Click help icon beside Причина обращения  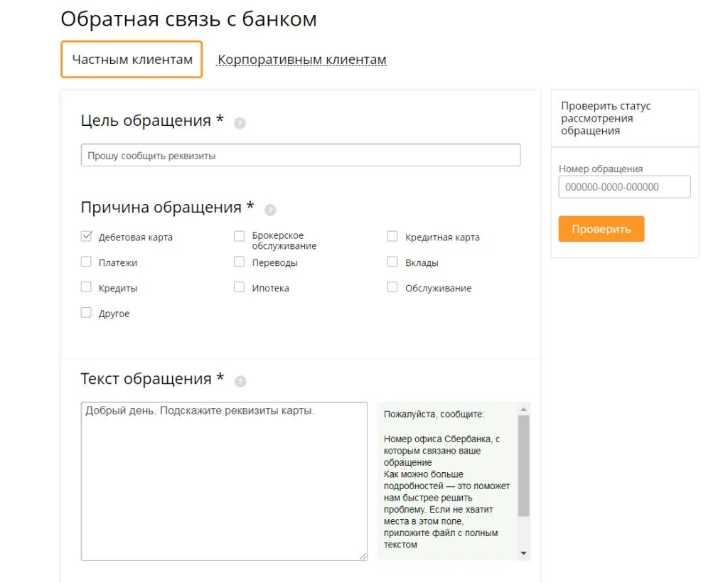point(270,210)
